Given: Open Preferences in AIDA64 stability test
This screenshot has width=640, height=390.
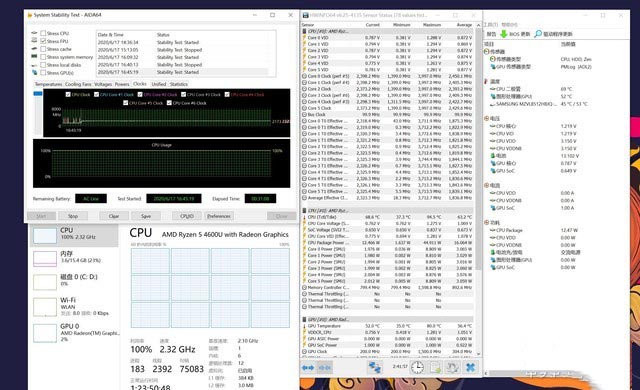Looking at the screenshot, I should pyautogui.click(x=219, y=216).
